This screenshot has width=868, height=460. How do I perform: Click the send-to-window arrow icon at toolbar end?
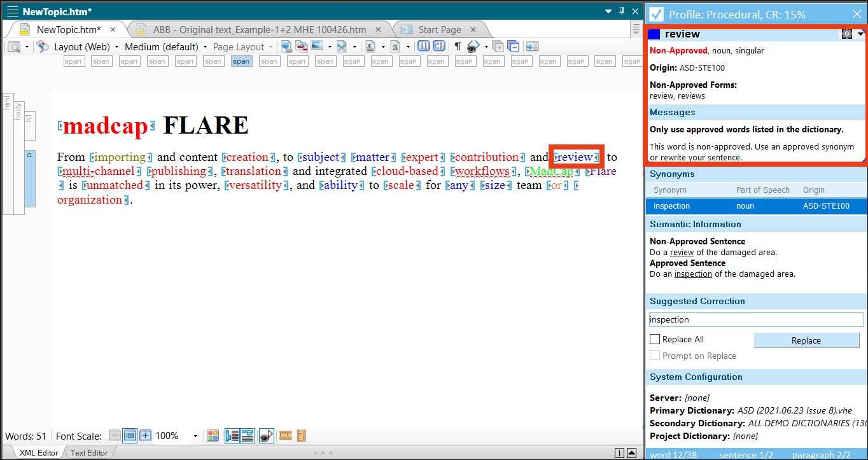click(x=532, y=46)
